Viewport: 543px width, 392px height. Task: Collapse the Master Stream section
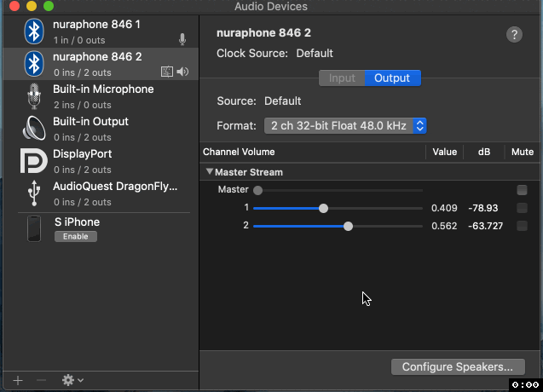pyautogui.click(x=209, y=171)
